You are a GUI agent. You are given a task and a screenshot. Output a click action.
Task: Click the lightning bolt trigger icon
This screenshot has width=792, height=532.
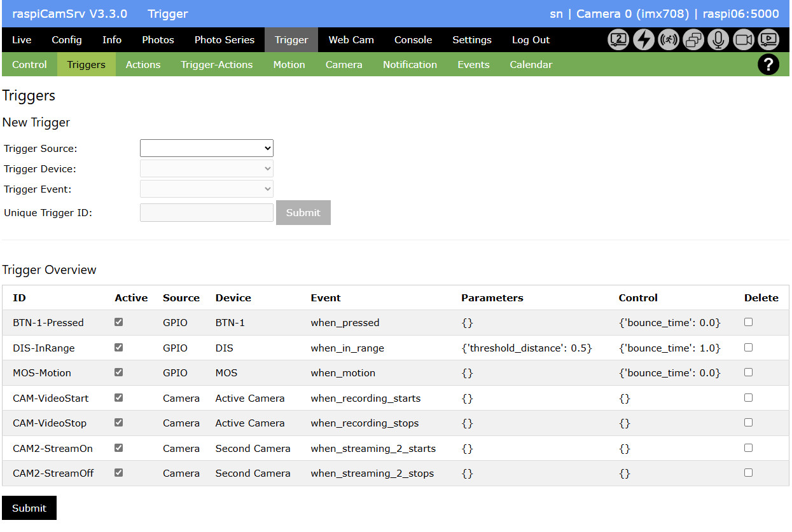pyautogui.click(x=644, y=40)
